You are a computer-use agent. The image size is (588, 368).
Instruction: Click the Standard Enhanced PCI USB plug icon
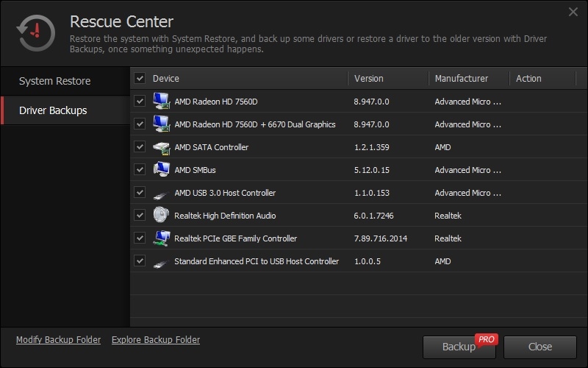coord(161,263)
